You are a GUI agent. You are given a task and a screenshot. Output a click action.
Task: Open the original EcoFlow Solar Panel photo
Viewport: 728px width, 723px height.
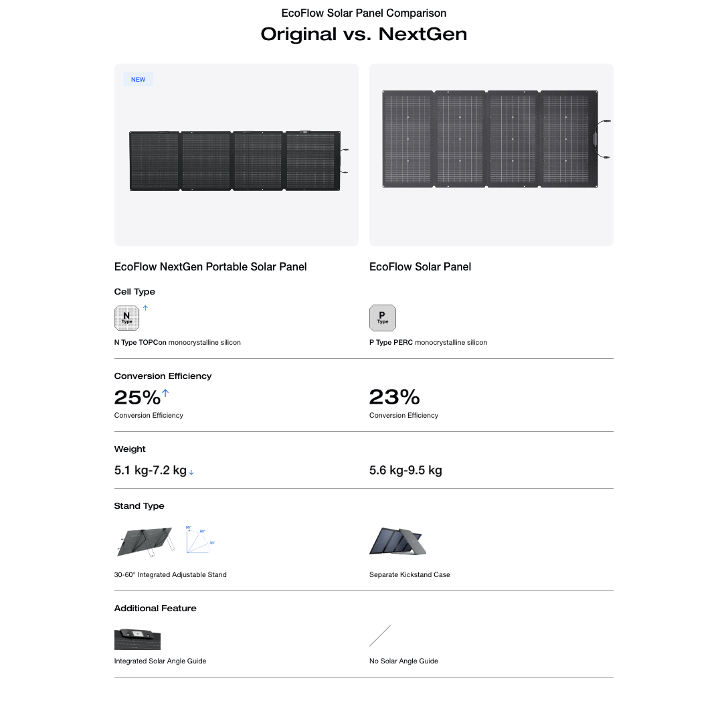(x=491, y=139)
